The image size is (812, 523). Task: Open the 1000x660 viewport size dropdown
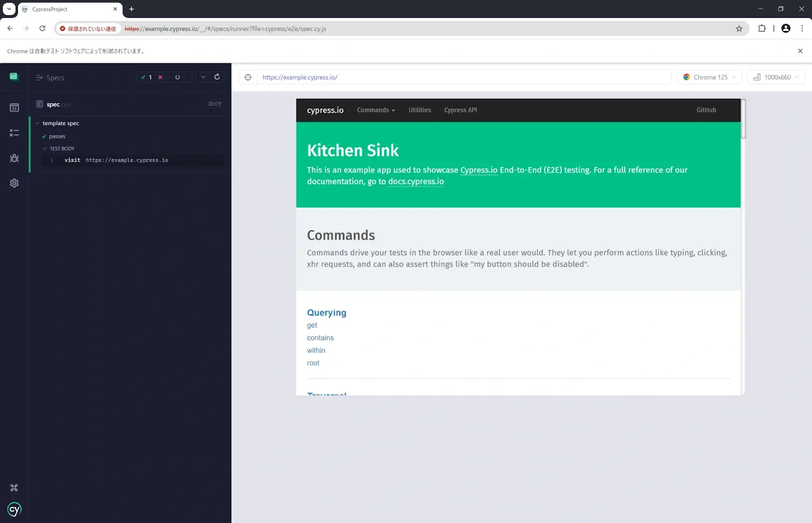[776, 77]
